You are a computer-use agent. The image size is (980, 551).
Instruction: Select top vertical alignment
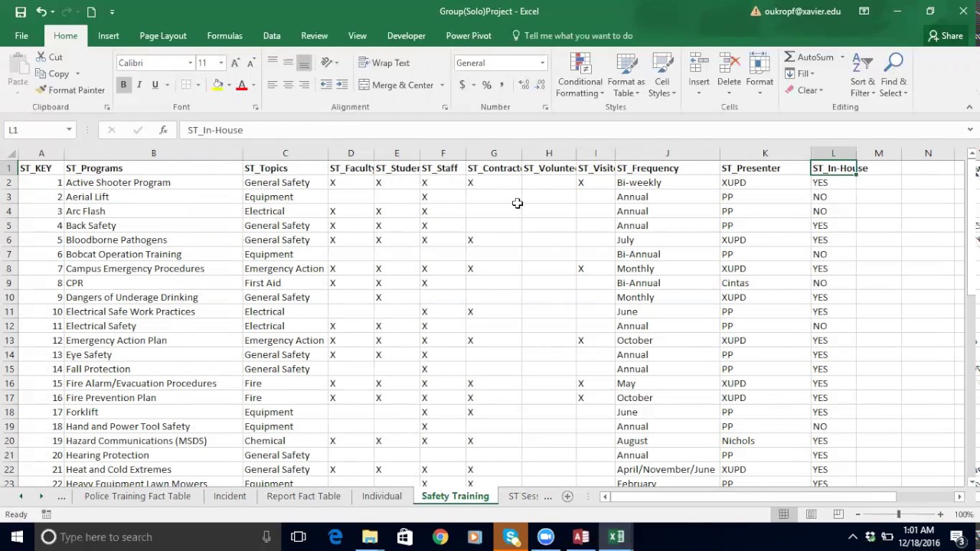click(x=273, y=63)
